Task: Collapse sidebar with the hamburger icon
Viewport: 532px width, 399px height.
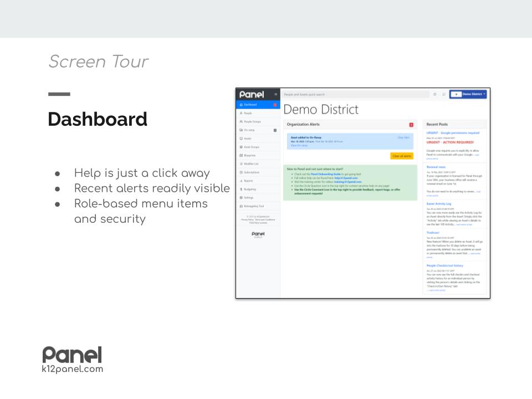Action: pyautogui.click(x=276, y=94)
